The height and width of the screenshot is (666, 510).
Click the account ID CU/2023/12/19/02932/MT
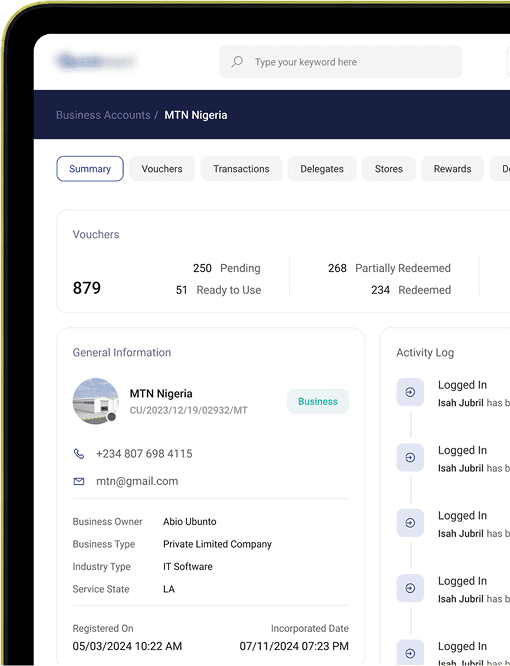click(189, 410)
